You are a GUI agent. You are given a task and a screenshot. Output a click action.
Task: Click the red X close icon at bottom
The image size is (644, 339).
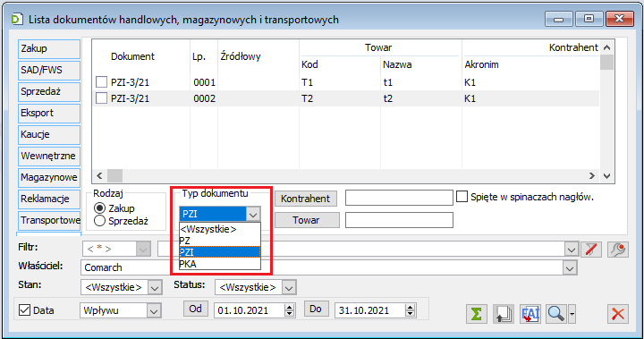pyautogui.click(x=618, y=314)
